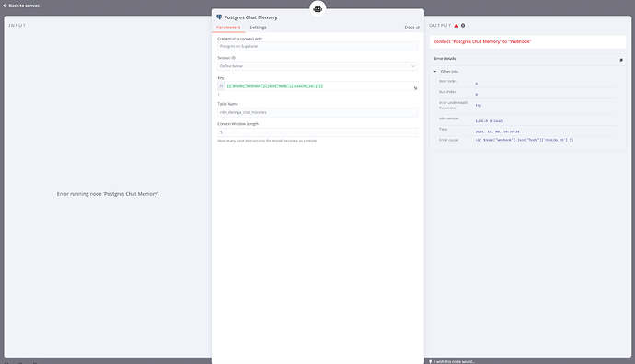Click the output info circle icon
This screenshot has width=635, height=364.
[x=463, y=26]
